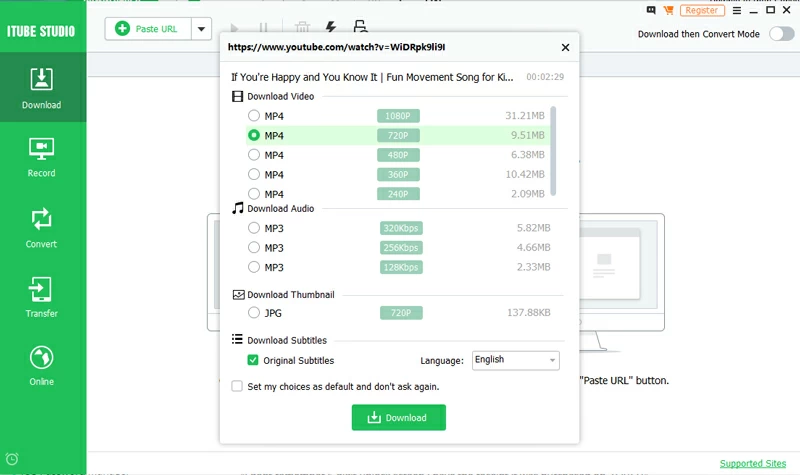Image resolution: width=800 pixels, height=475 pixels.
Task: Click the video format list scrollbar
Action: coord(553,150)
